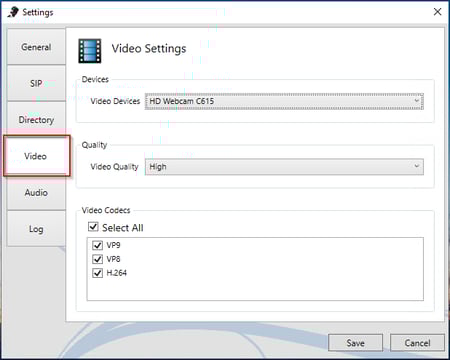Close the Settings window
This screenshot has height=360, width=450.
click(437, 12)
